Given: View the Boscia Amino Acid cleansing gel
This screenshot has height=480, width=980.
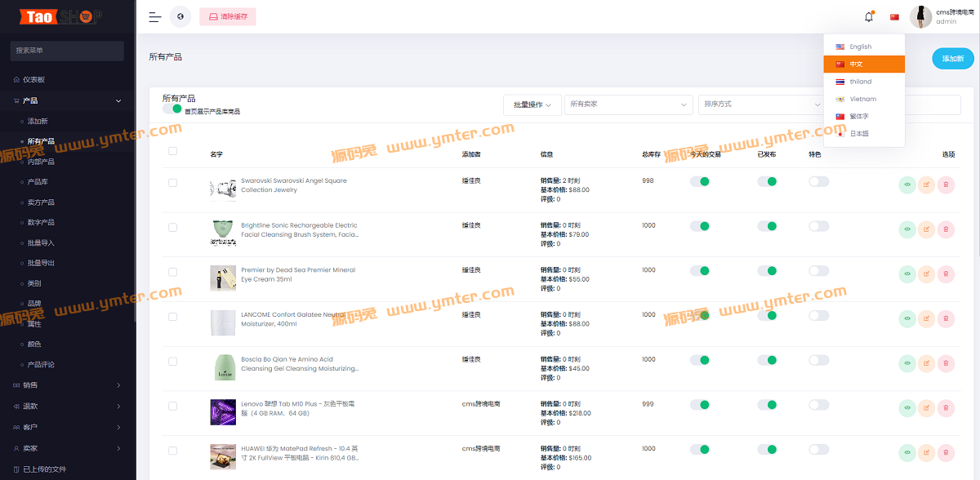Looking at the screenshot, I should click(x=907, y=364).
